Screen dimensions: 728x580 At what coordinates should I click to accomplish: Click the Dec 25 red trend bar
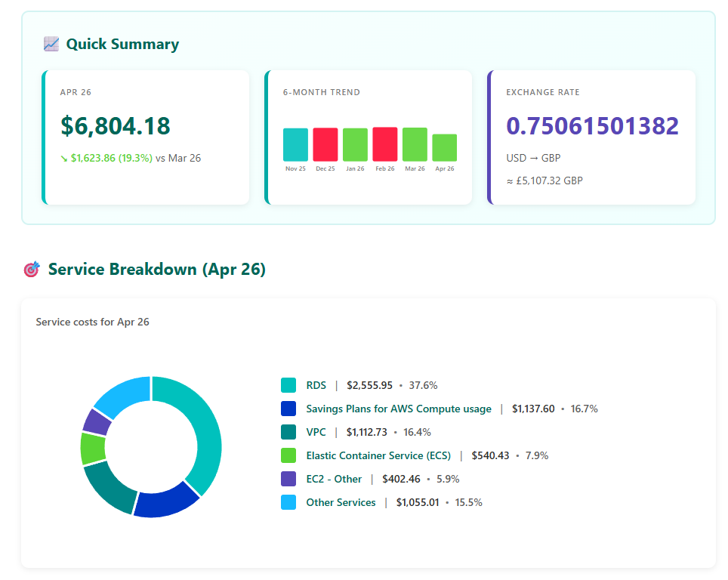pyautogui.click(x=325, y=144)
